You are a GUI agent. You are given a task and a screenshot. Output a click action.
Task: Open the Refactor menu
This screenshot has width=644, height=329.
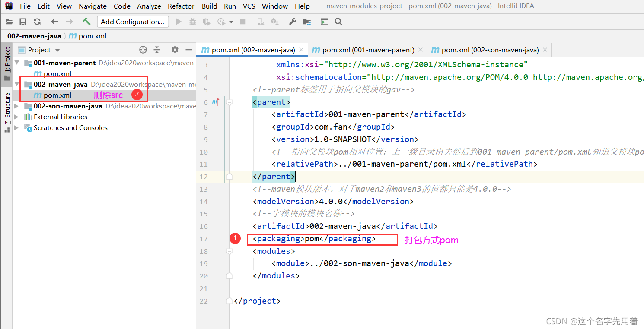(181, 6)
